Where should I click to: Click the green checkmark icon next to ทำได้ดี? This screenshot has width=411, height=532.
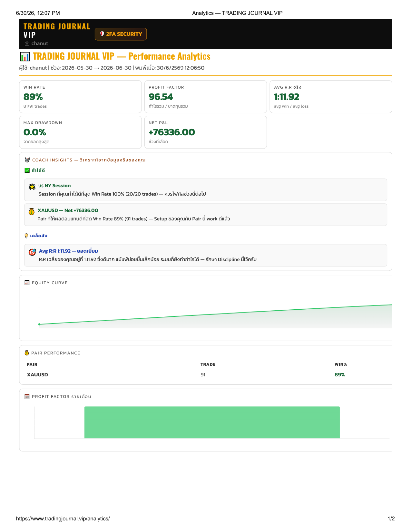[x=27, y=170]
